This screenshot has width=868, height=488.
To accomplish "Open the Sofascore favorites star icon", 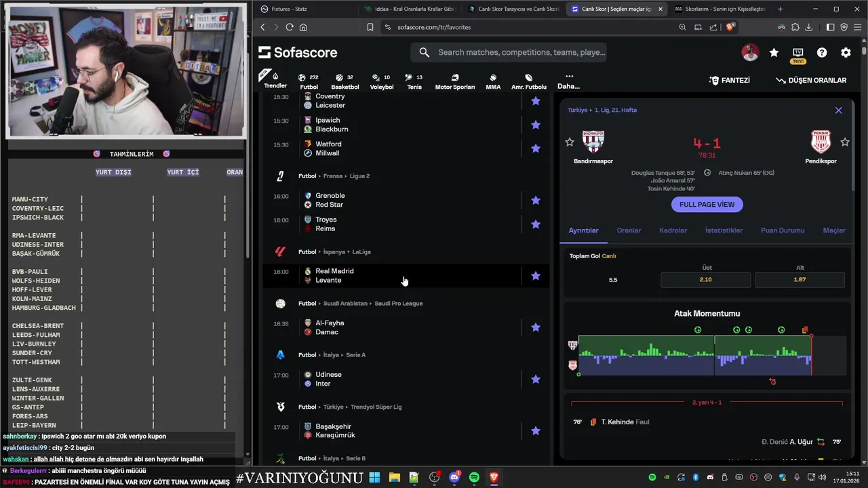I will coord(774,52).
